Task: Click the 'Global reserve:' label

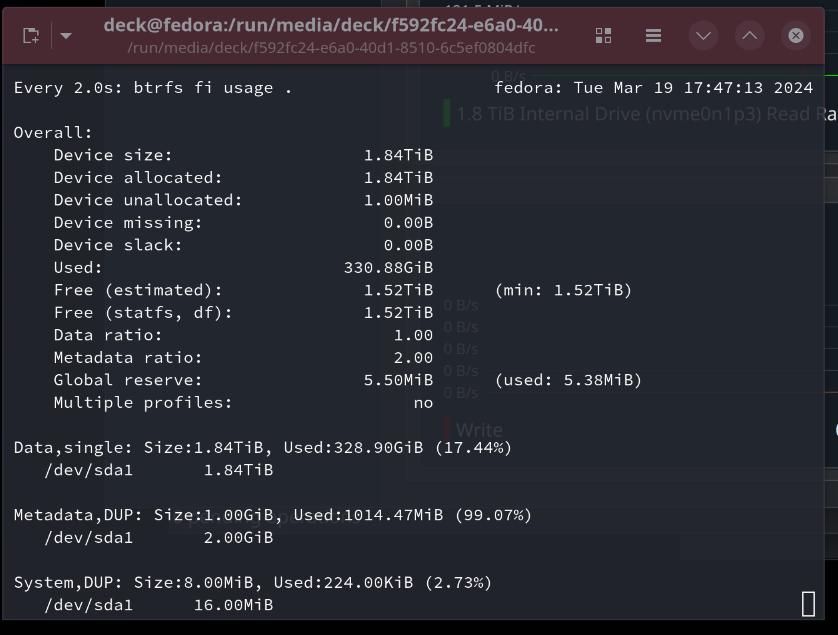Action: [x=128, y=380]
